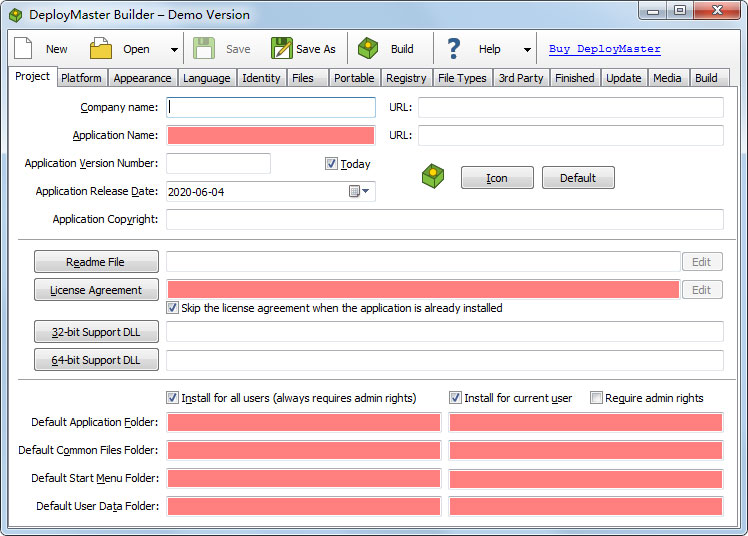
Task: Open the Application Release Date dropdown
Action: click(x=366, y=192)
